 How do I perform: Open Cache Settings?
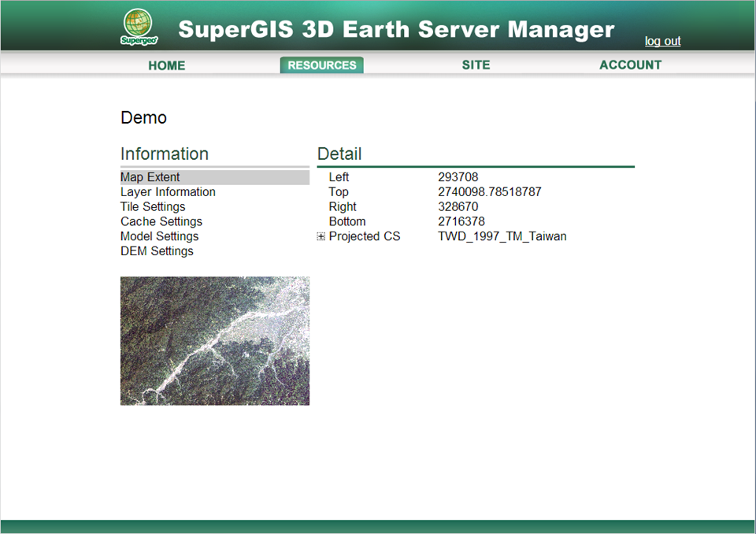point(161,222)
